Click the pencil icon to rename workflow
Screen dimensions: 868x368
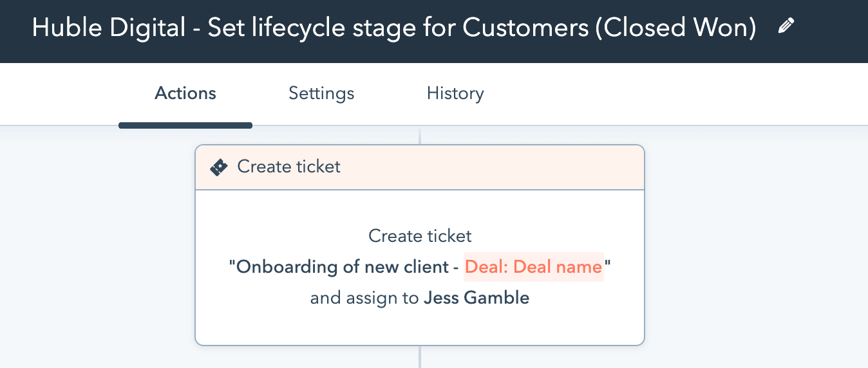click(786, 26)
